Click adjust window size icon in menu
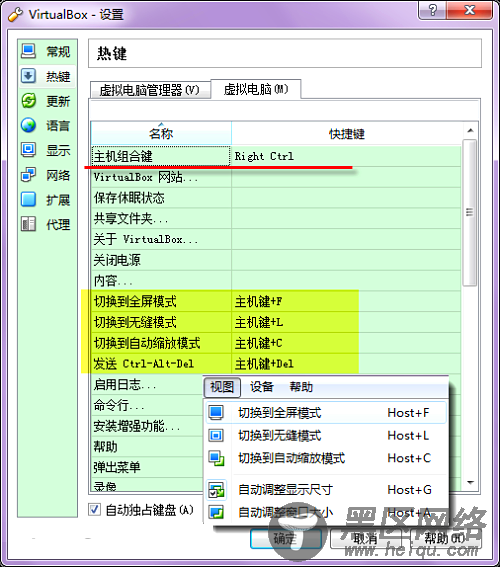The image size is (500, 567). (216, 512)
